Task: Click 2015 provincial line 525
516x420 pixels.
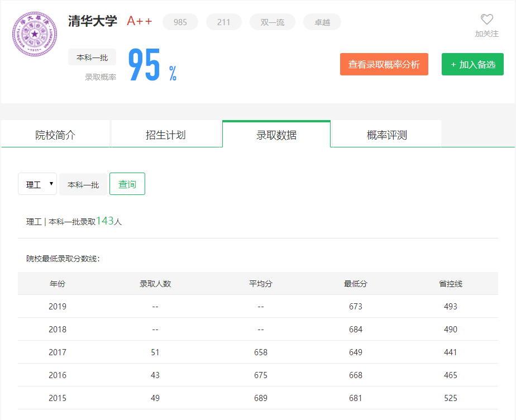Action: point(451,398)
